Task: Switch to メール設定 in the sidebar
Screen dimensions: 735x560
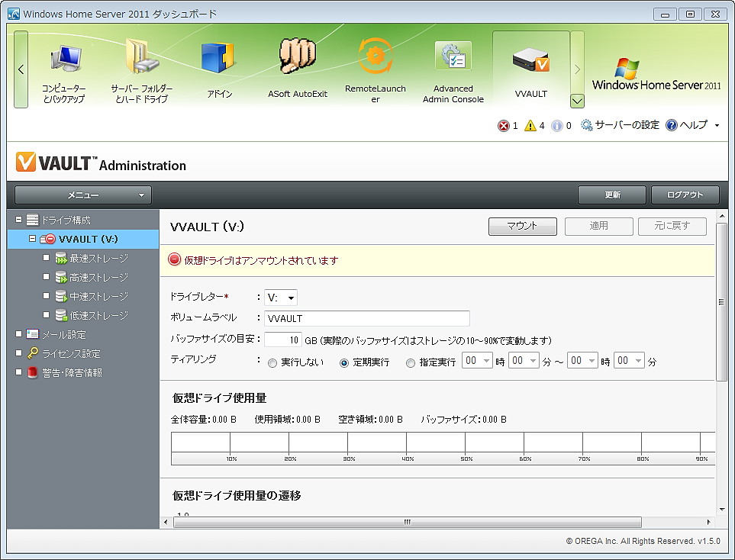Action: coord(66,333)
